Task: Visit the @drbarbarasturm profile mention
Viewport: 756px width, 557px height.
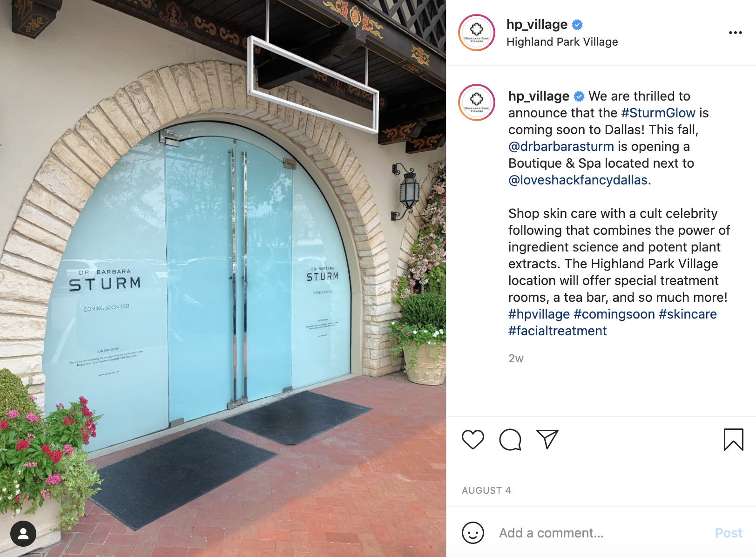Action: (561, 146)
